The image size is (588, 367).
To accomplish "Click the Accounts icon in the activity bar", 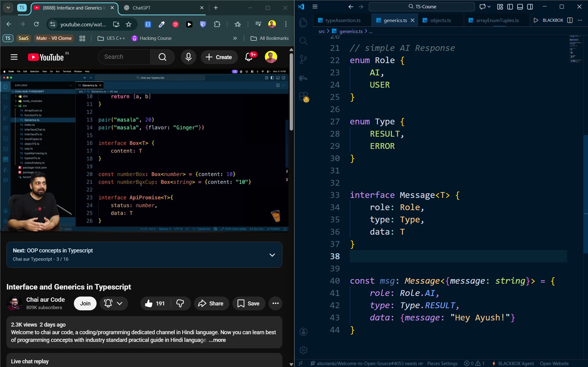I will 303,331.
